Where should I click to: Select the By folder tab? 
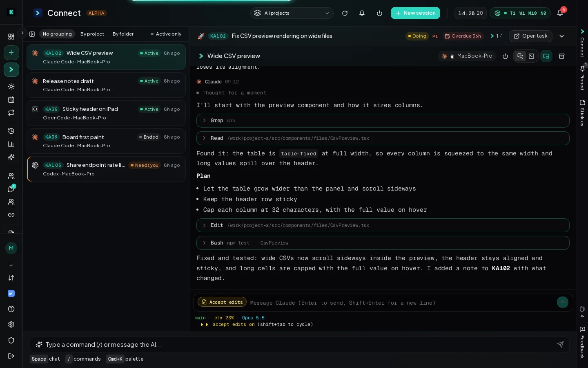coord(123,34)
